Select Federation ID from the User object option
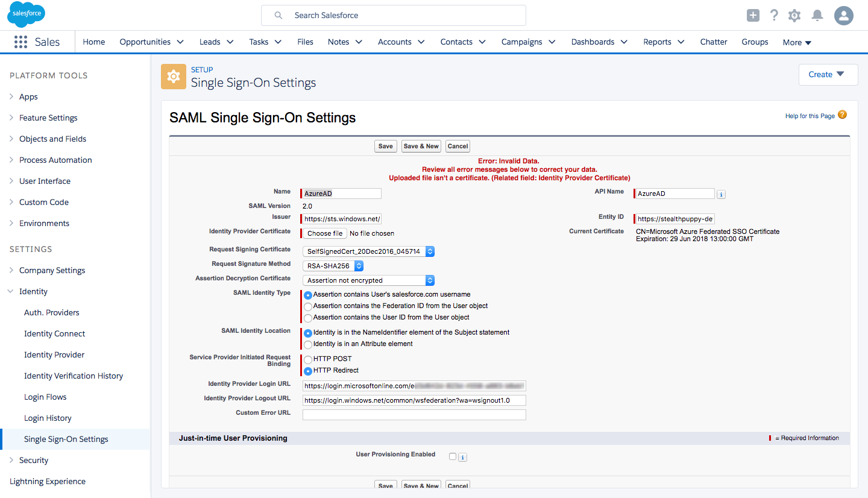868x498 pixels. click(308, 306)
